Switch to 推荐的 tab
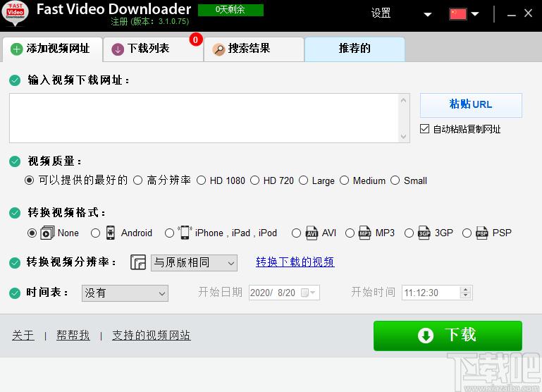Viewport: 542px width, 392px height. coord(355,49)
